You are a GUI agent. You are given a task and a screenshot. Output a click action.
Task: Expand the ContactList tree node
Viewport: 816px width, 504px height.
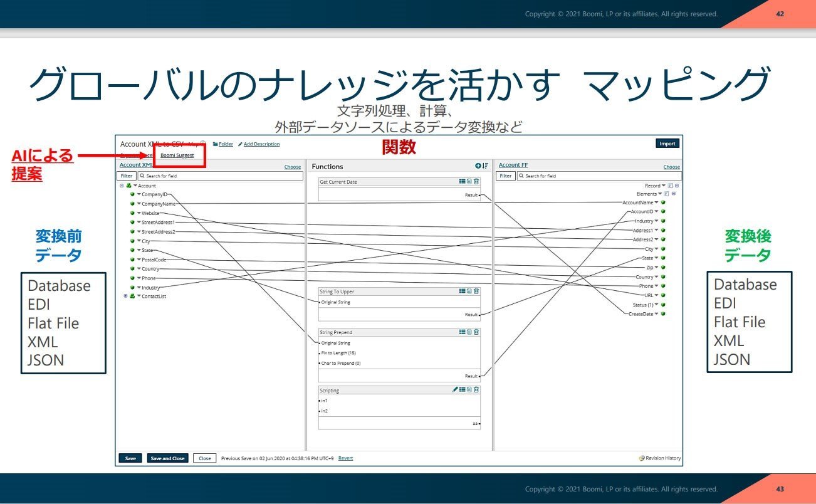tap(126, 296)
